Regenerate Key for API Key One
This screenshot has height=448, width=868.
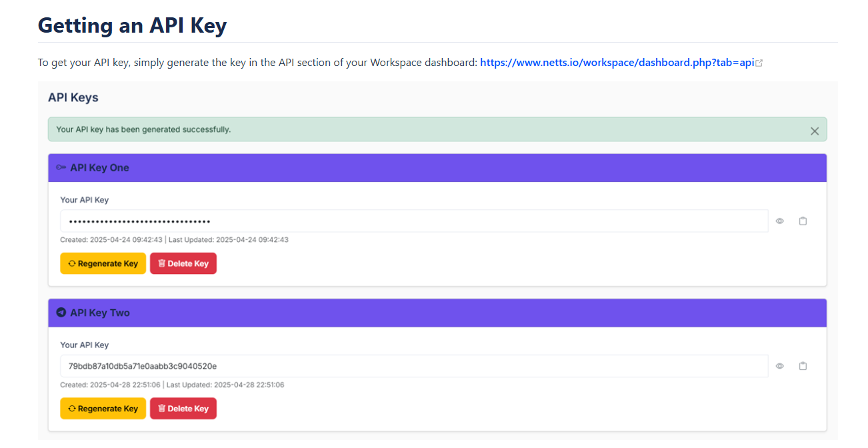(103, 263)
